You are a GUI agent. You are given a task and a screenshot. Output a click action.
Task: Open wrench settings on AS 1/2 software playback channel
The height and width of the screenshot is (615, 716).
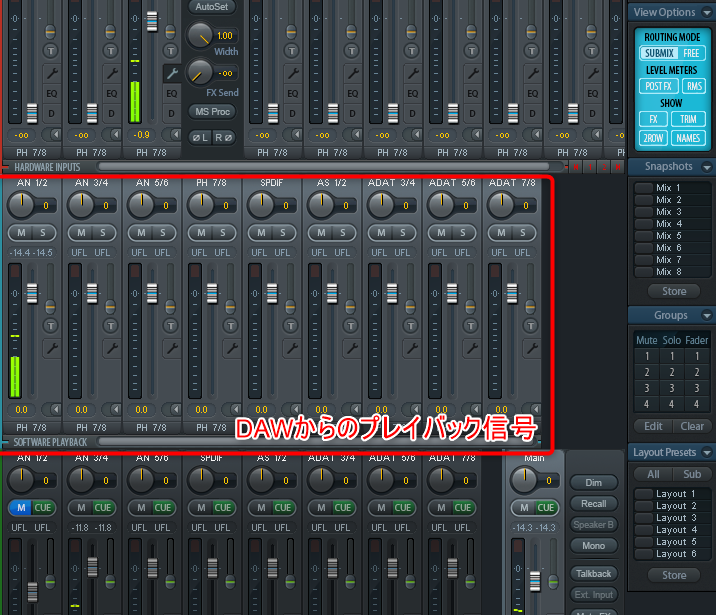[x=351, y=348]
